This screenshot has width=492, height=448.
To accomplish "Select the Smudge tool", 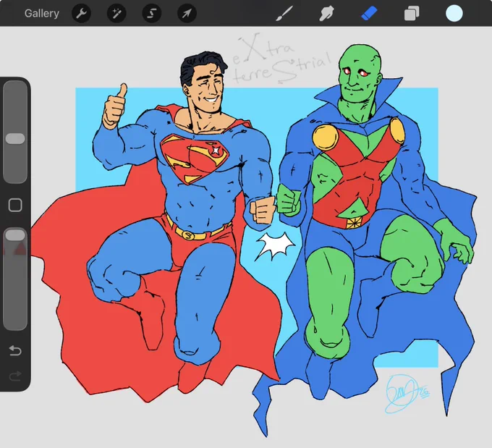I will (x=326, y=14).
